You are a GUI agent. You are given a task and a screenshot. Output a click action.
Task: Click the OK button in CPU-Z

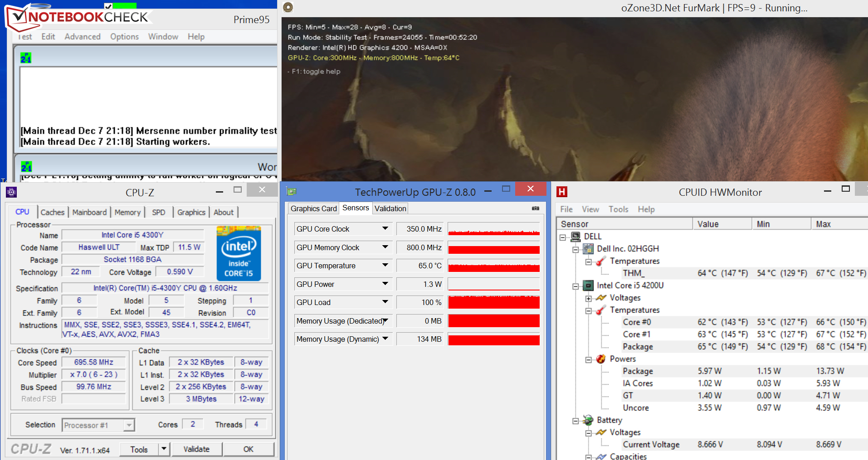coord(249,449)
